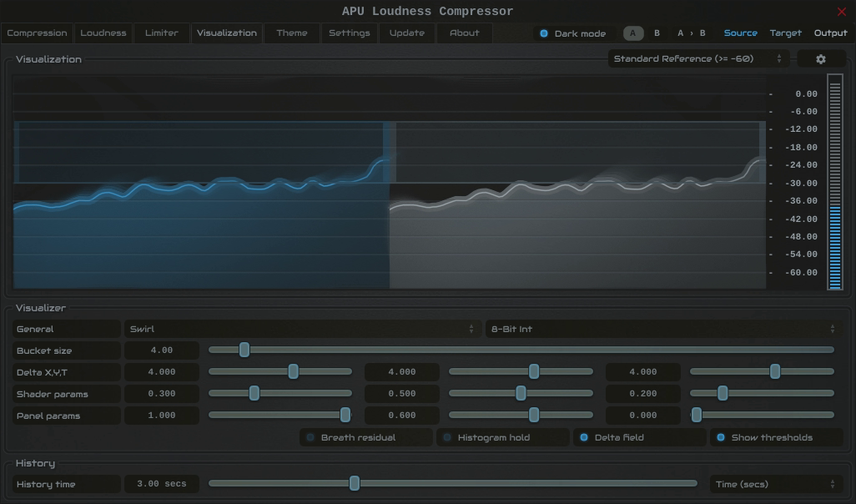Viewport: 856px width, 504px height.
Task: Click the third Panel params slider
Action: tap(762, 415)
